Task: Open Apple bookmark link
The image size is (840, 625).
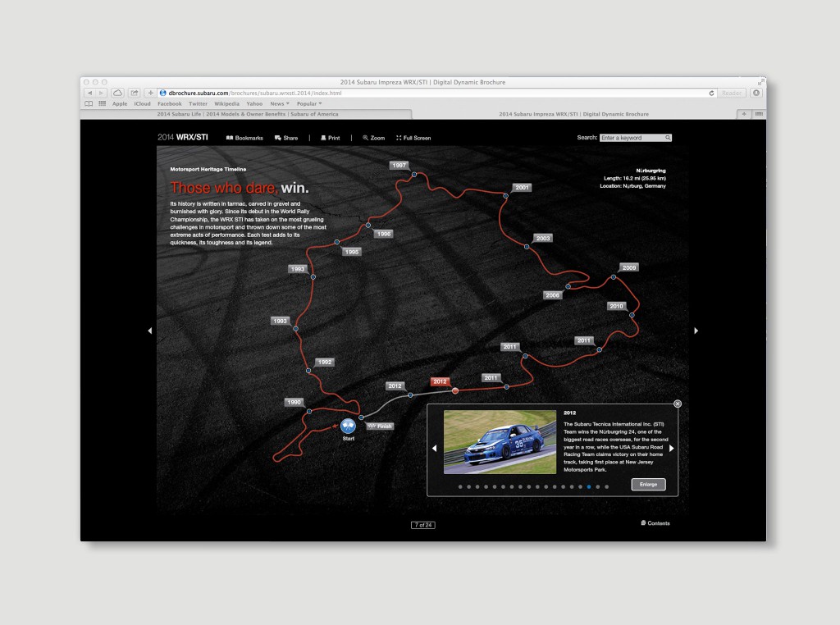Action: [120, 104]
